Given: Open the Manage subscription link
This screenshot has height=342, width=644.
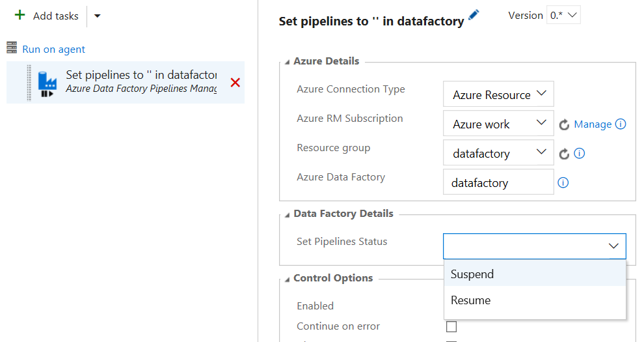Looking at the screenshot, I should (x=593, y=124).
